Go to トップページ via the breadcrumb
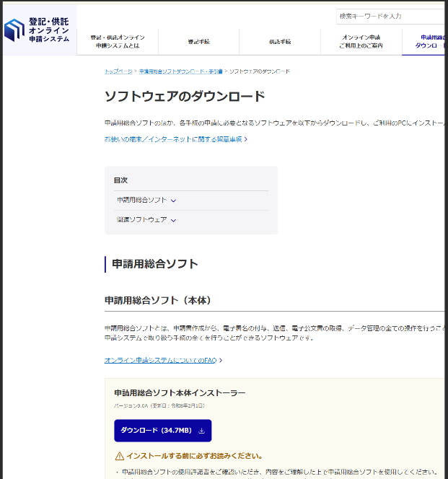The height and width of the screenshot is (479, 448). pyautogui.click(x=118, y=72)
